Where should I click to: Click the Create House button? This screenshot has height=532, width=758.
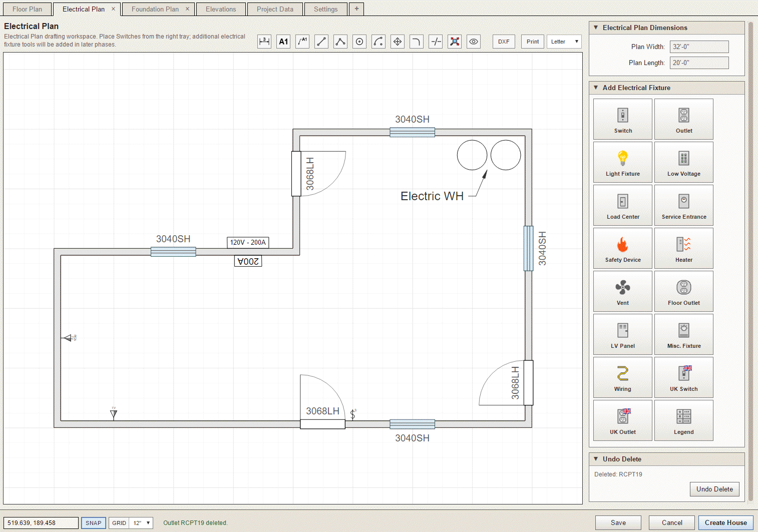coord(726,522)
